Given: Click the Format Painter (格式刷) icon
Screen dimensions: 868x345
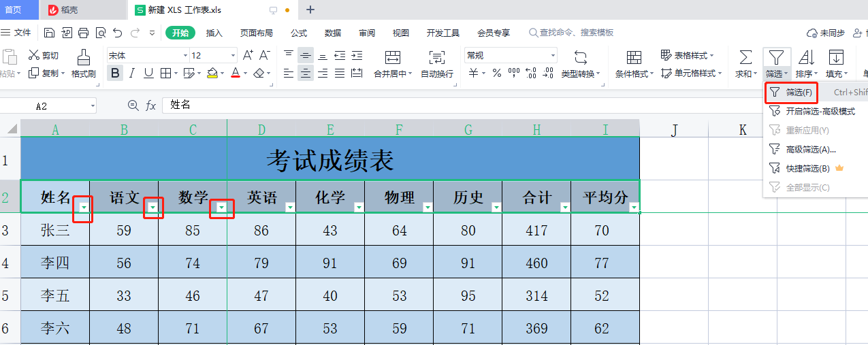Looking at the screenshot, I should 83,57.
